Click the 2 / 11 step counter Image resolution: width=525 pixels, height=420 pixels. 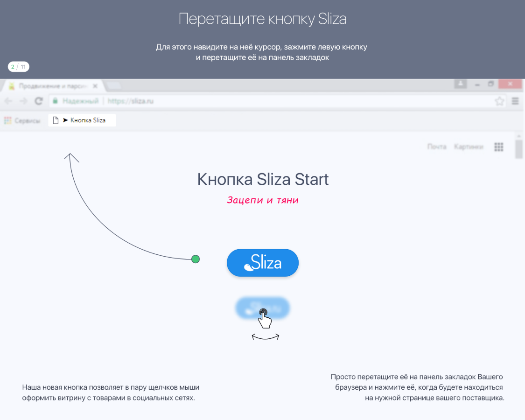click(x=18, y=67)
